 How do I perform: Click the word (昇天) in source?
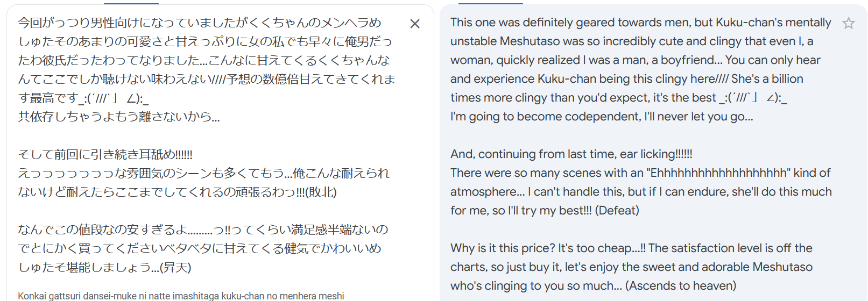tap(175, 267)
